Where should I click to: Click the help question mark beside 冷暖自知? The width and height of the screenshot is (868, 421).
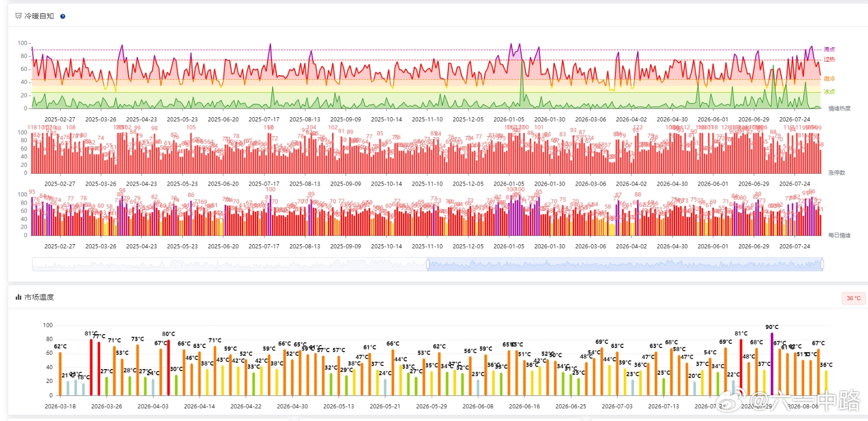click(63, 16)
